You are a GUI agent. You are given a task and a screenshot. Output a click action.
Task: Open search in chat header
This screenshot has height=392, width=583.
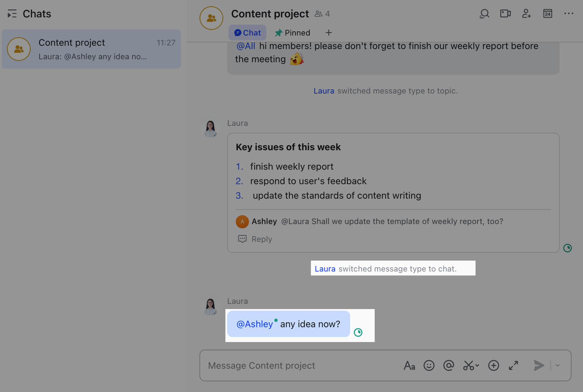(x=484, y=14)
